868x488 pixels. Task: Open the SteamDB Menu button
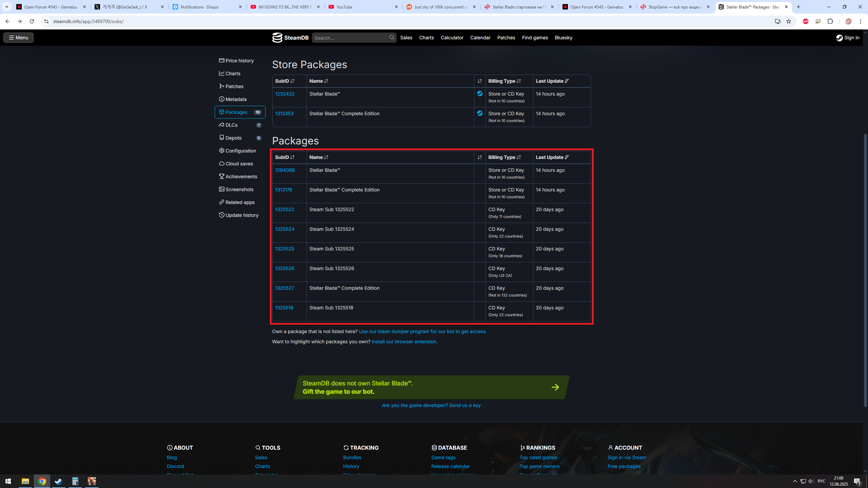(x=18, y=38)
